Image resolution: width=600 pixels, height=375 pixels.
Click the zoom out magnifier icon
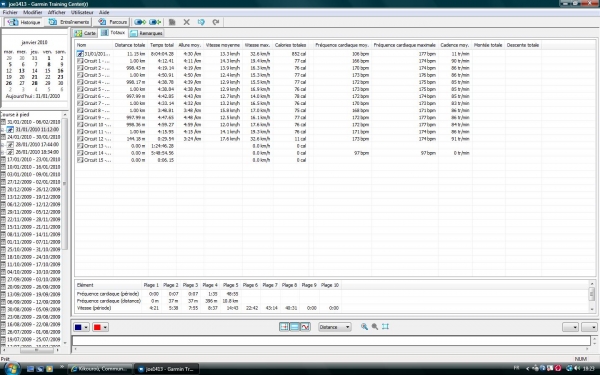375,327
